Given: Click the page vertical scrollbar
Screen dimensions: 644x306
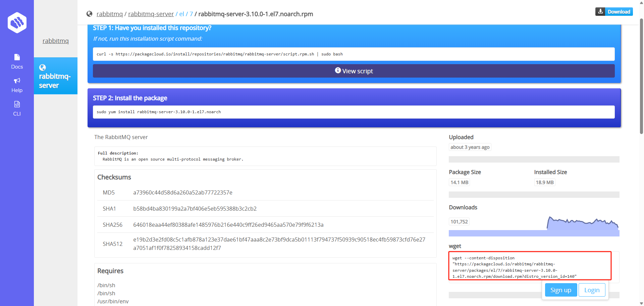Looking at the screenshot, I should tap(641, 76).
